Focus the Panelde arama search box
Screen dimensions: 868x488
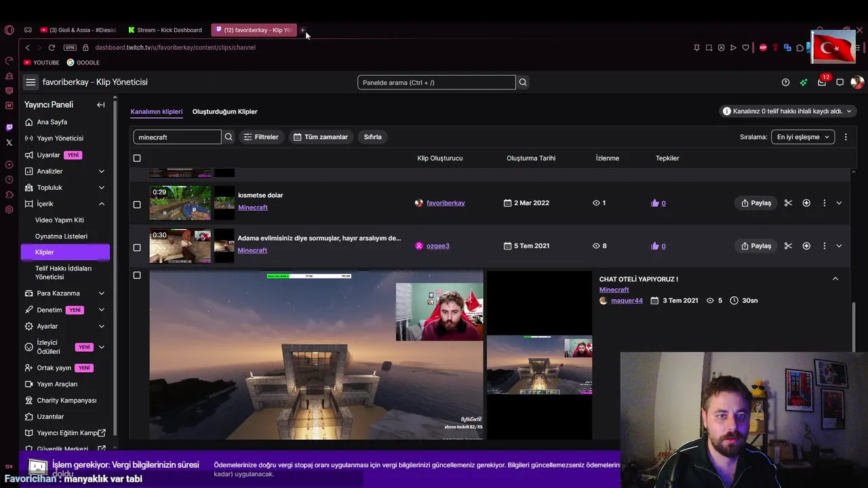coord(437,82)
